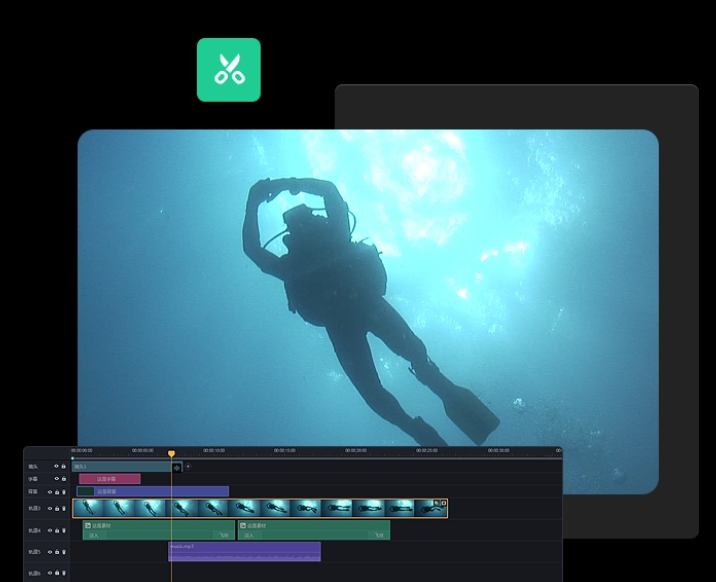716x582 pixels.
Task: Click the diver video clip thumbnail strip
Action: (260, 509)
